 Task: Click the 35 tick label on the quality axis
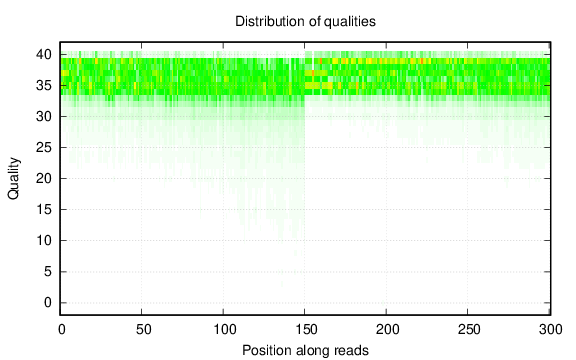pyautogui.click(x=44, y=86)
